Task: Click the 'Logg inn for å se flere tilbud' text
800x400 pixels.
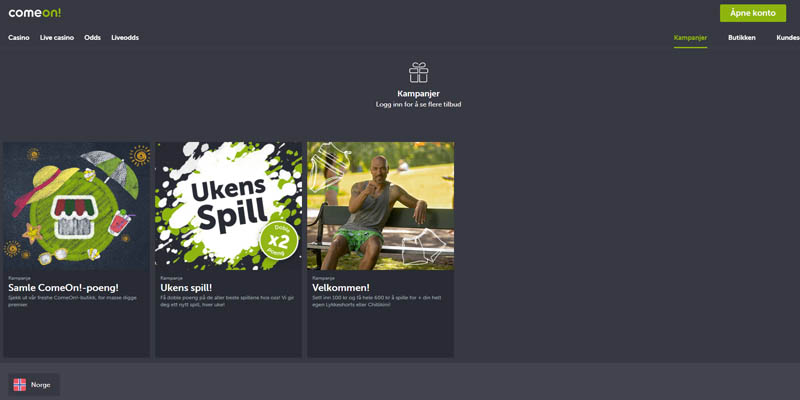Action: (418, 105)
